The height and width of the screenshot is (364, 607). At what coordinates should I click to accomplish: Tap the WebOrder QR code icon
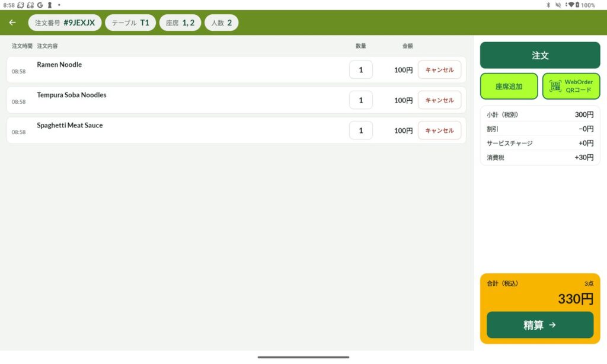[555, 86]
